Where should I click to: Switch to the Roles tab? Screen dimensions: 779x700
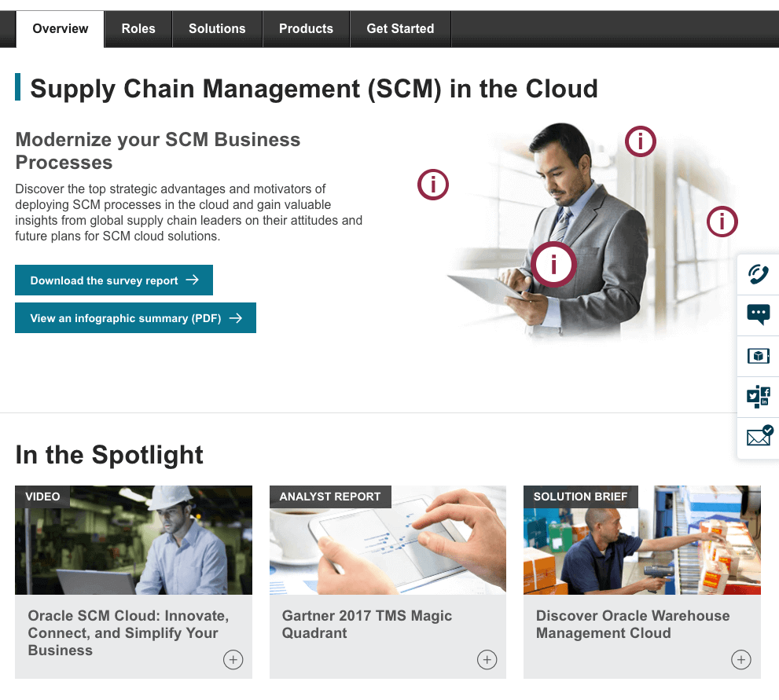click(x=138, y=29)
